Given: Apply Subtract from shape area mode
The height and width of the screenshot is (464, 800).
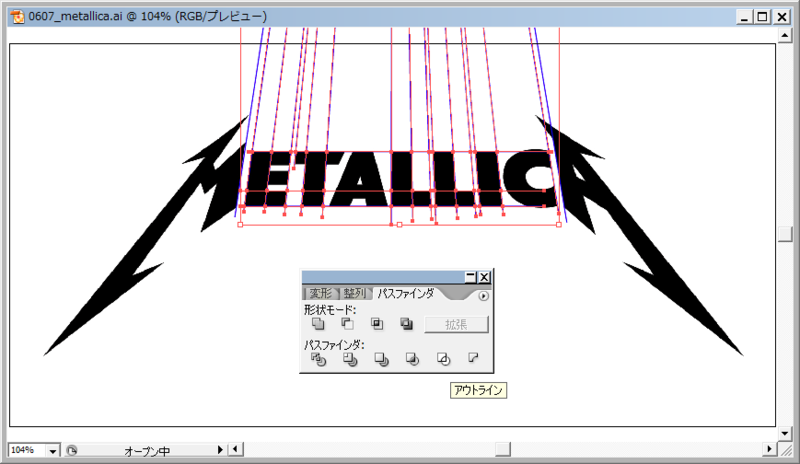Looking at the screenshot, I should (347, 324).
